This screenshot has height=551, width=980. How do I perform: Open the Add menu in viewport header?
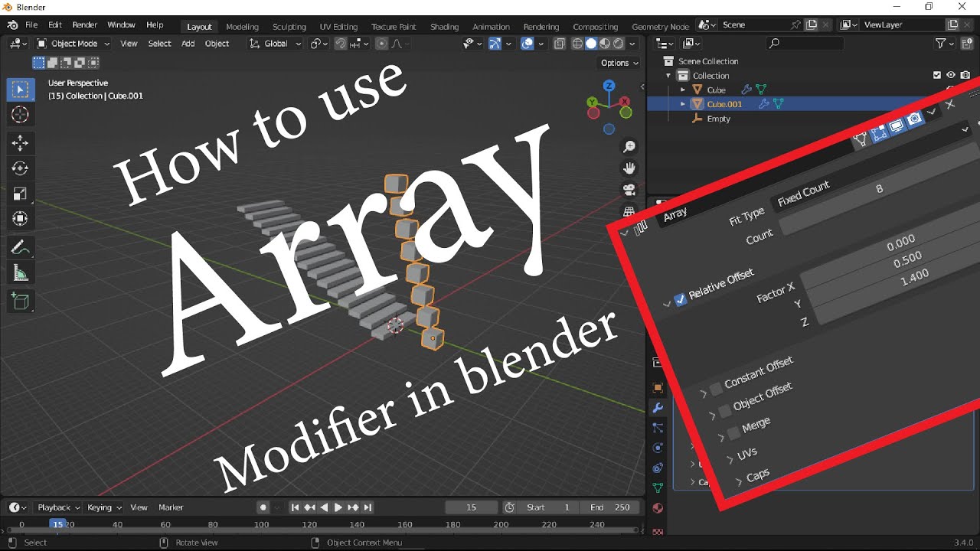tap(188, 44)
